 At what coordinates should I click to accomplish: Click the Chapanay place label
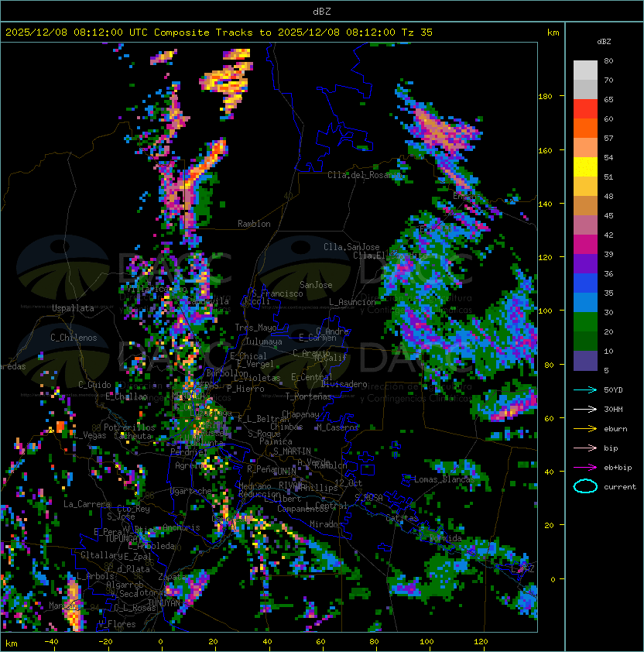pos(300,414)
